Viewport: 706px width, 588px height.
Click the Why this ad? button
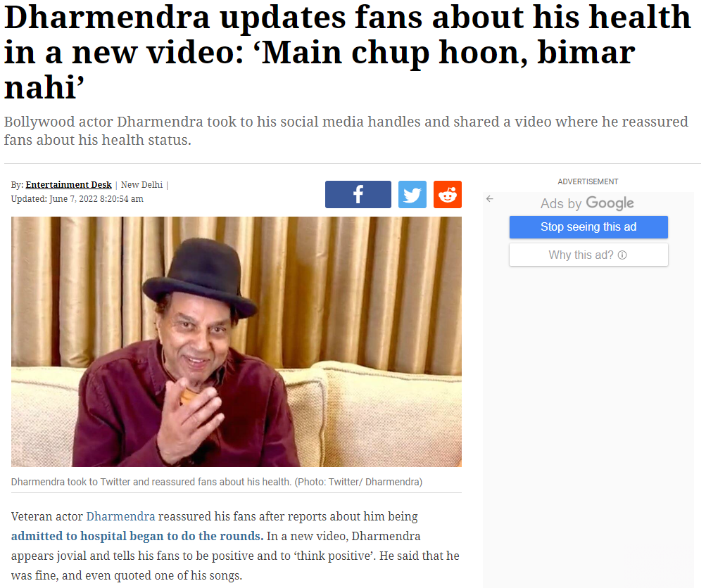588,255
